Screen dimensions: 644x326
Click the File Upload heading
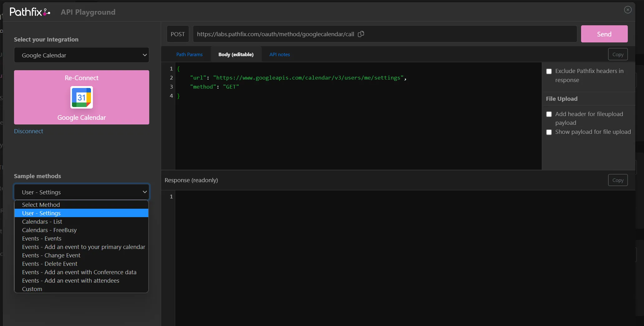(562, 99)
